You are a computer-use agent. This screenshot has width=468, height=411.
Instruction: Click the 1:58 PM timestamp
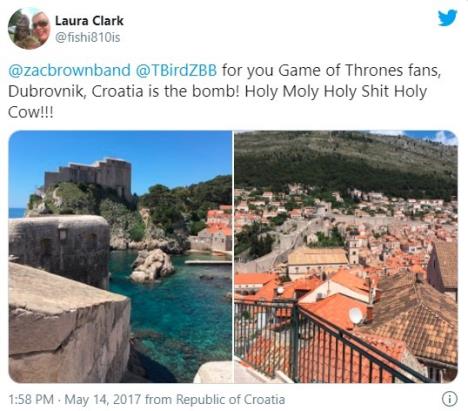[x=31, y=399]
